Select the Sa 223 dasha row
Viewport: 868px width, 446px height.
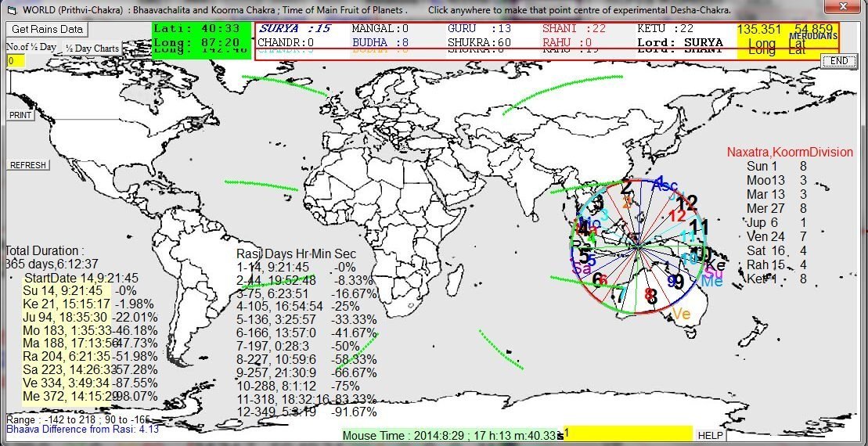(x=90, y=370)
